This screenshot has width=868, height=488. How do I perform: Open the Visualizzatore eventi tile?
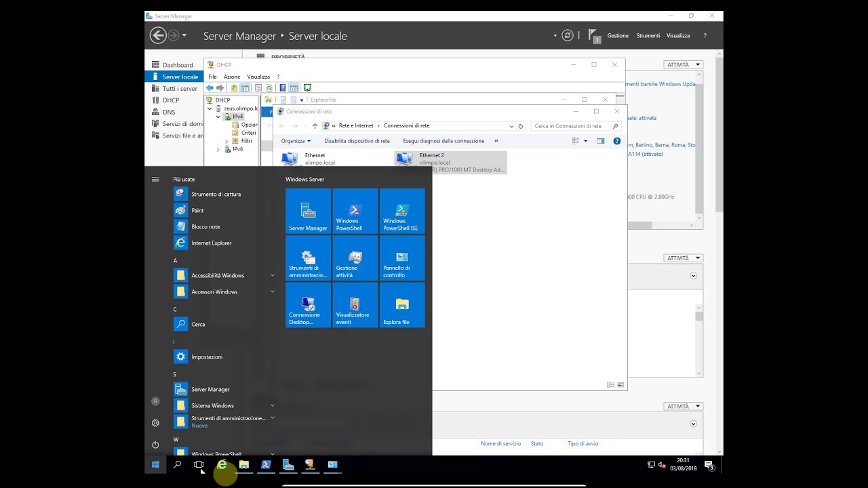(355, 305)
